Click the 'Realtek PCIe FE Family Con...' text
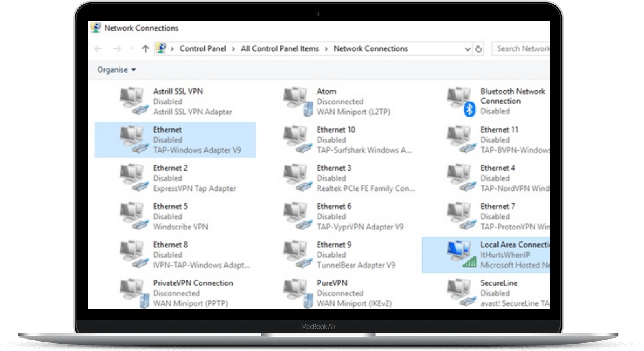The image size is (644, 351). (x=366, y=188)
